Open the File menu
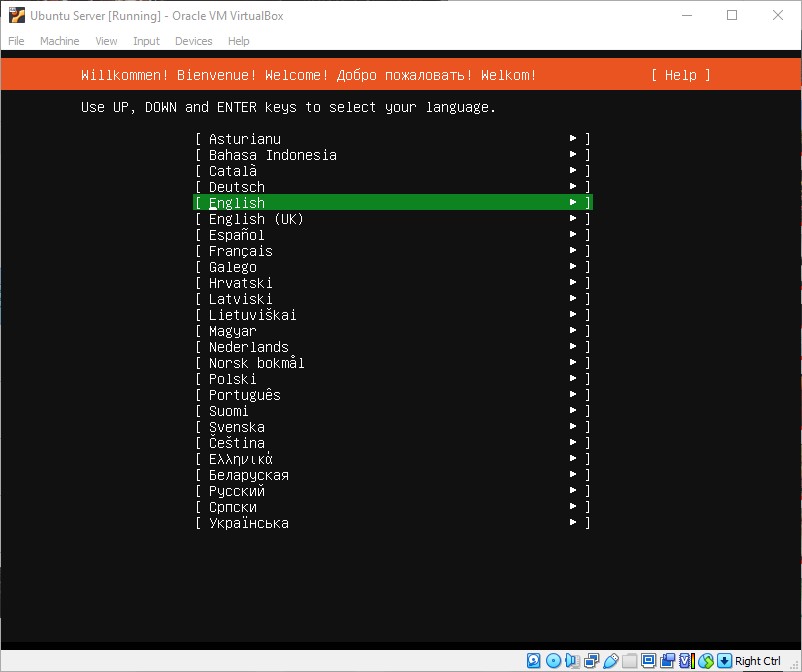Viewport: 802px width, 672px height. click(x=16, y=41)
